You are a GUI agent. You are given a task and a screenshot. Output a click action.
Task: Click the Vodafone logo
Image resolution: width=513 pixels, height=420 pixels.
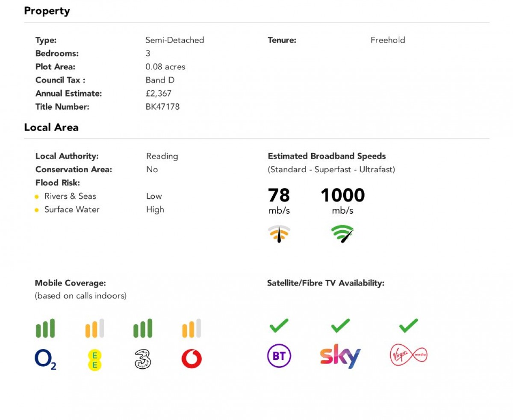[x=192, y=359]
